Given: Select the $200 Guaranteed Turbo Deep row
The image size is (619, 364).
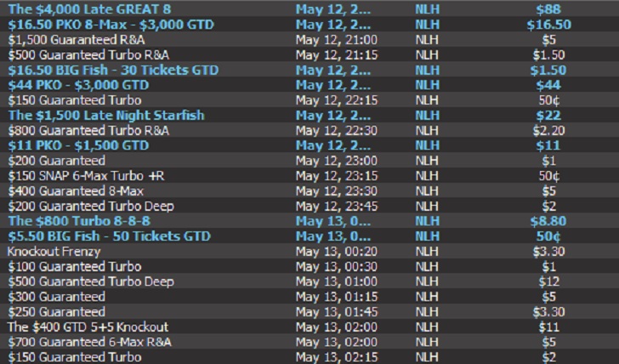Looking at the screenshot, I should tap(309, 206).
